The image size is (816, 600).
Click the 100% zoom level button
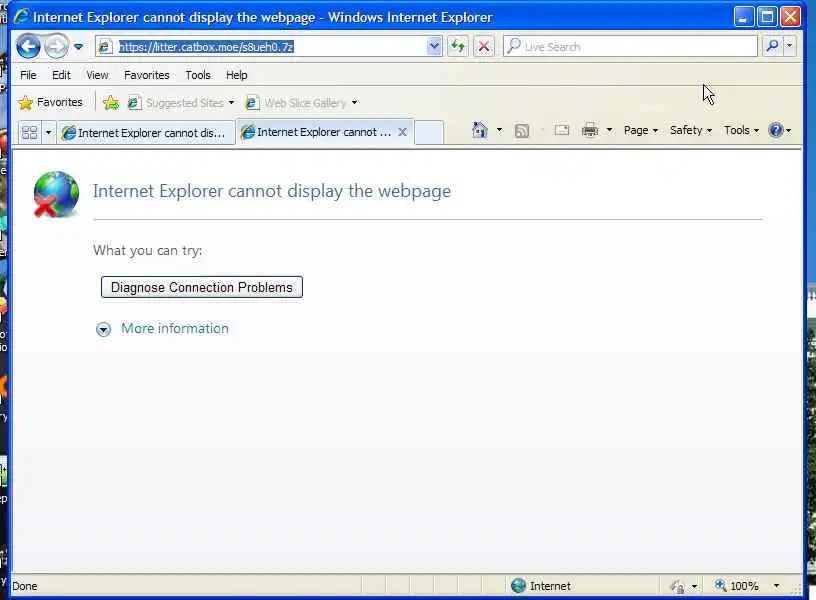(737, 586)
